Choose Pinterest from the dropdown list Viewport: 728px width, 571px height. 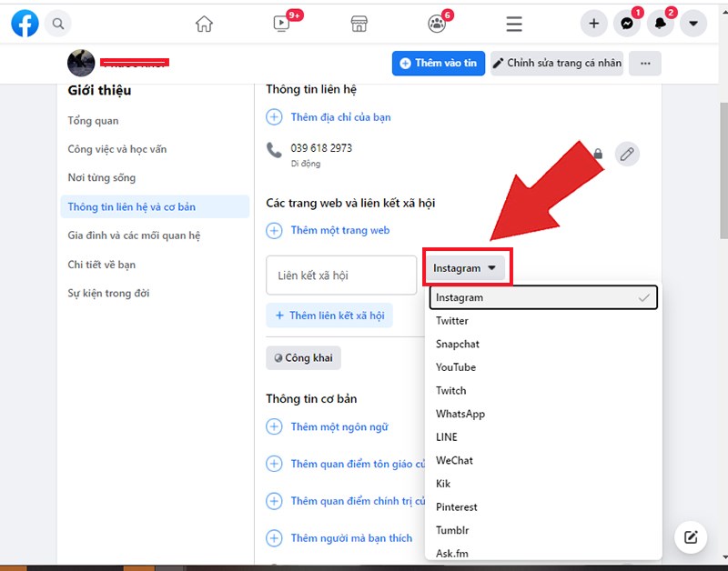(543, 507)
